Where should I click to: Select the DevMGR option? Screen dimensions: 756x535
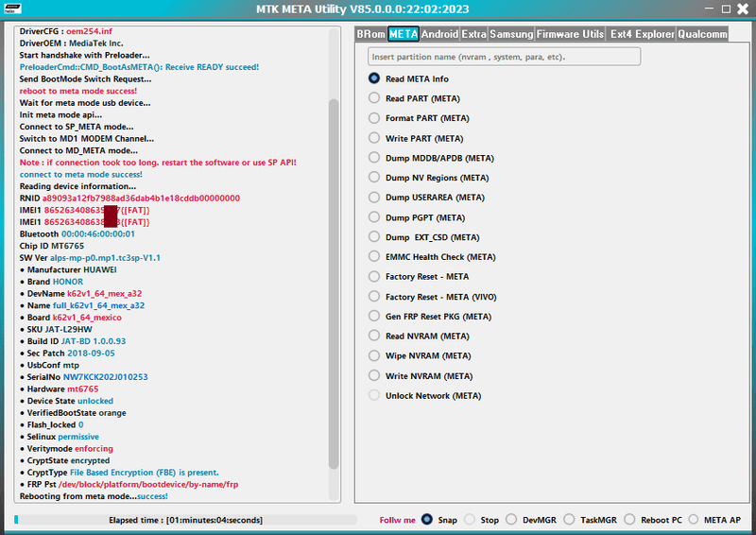tap(511, 519)
